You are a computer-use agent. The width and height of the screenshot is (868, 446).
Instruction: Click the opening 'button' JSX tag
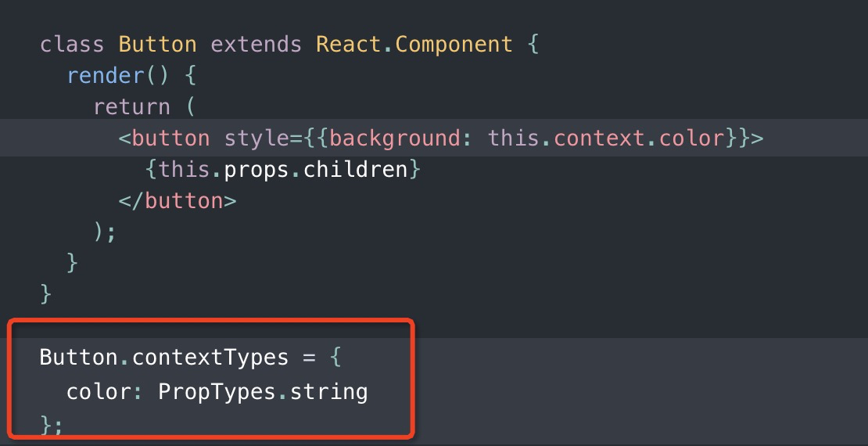coord(171,138)
